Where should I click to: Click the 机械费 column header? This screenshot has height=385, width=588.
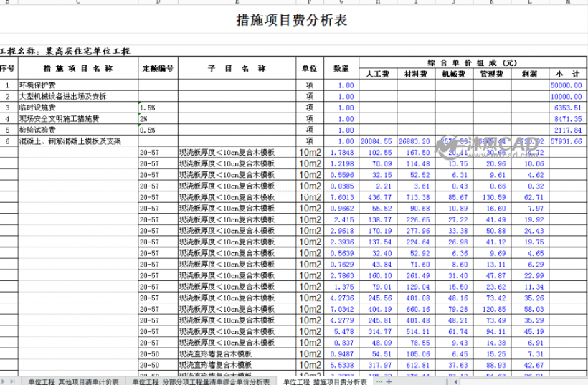tap(454, 74)
